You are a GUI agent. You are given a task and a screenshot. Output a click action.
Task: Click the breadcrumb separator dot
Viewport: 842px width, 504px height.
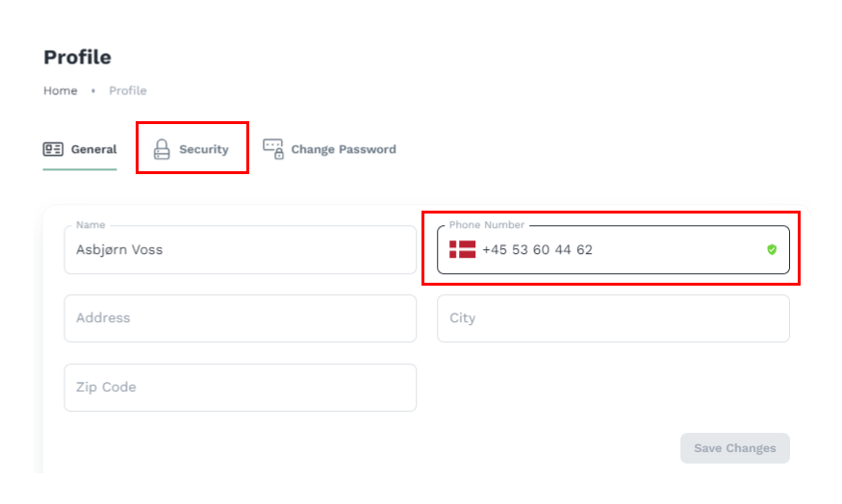(x=93, y=90)
